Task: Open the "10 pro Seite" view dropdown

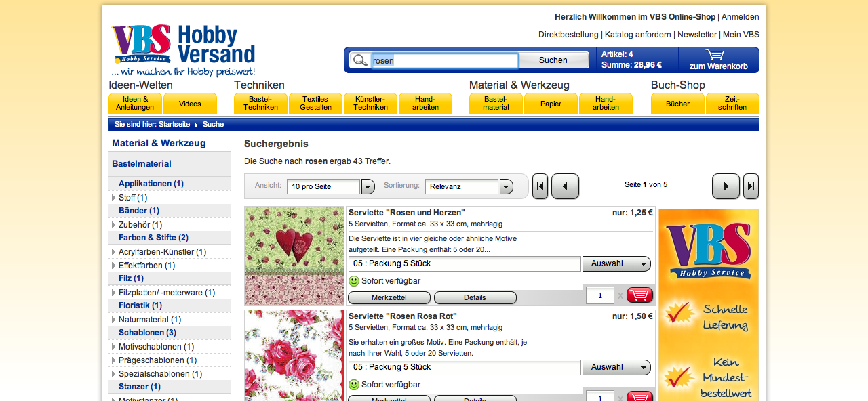Action: point(368,187)
